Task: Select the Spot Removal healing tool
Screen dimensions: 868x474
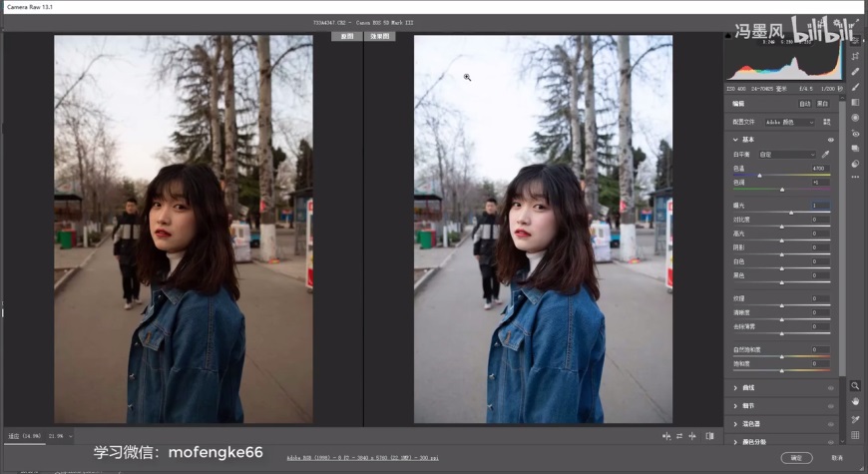Action: [x=855, y=72]
